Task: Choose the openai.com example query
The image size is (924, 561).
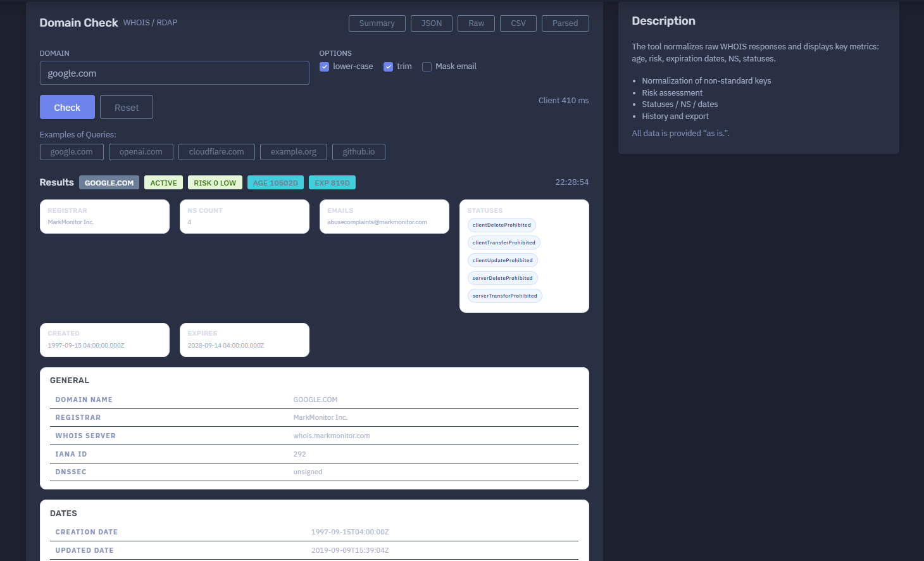Action: [141, 152]
